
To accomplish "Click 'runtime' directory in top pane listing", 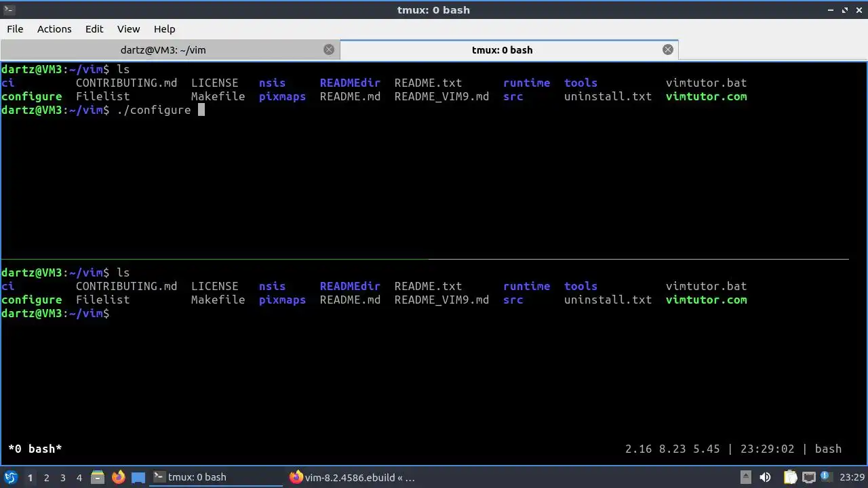I will point(526,83).
